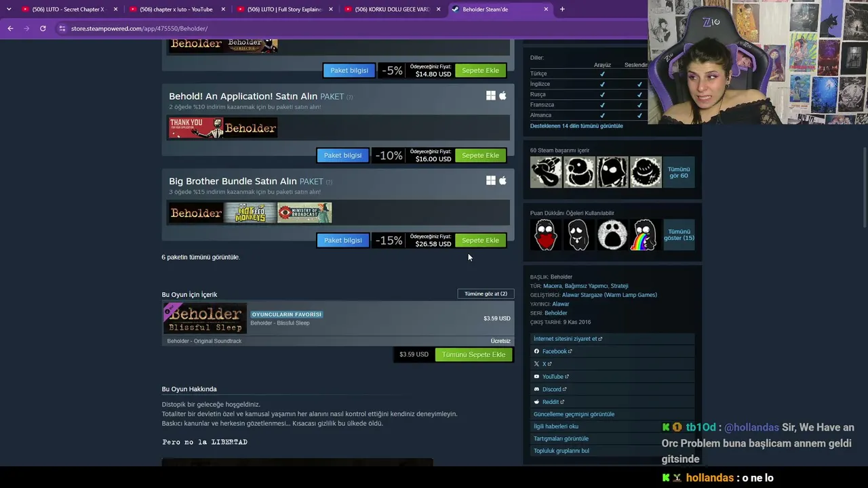Image resolution: width=868 pixels, height=488 pixels.
Task: Open the hooded face achievement icon
Action: coord(612,172)
